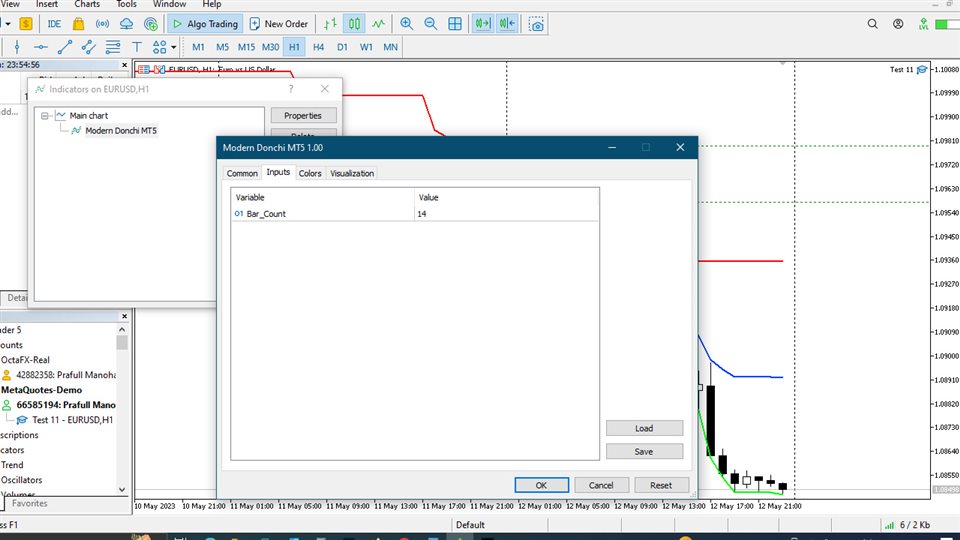The height and width of the screenshot is (540, 960).
Task: Edit the Bar_Count value field
Action: coord(506,214)
